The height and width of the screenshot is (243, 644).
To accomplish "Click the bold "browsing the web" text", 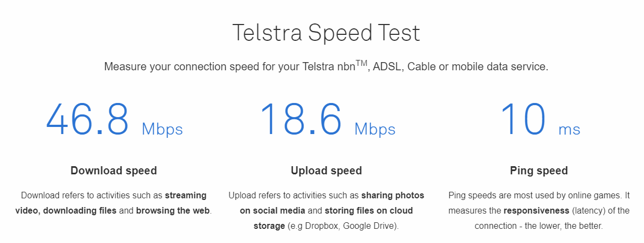I will (x=173, y=210).
